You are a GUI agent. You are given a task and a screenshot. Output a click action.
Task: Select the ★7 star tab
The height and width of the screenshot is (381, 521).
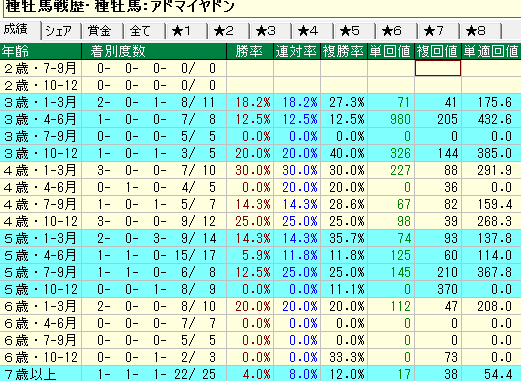click(x=439, y=32)
